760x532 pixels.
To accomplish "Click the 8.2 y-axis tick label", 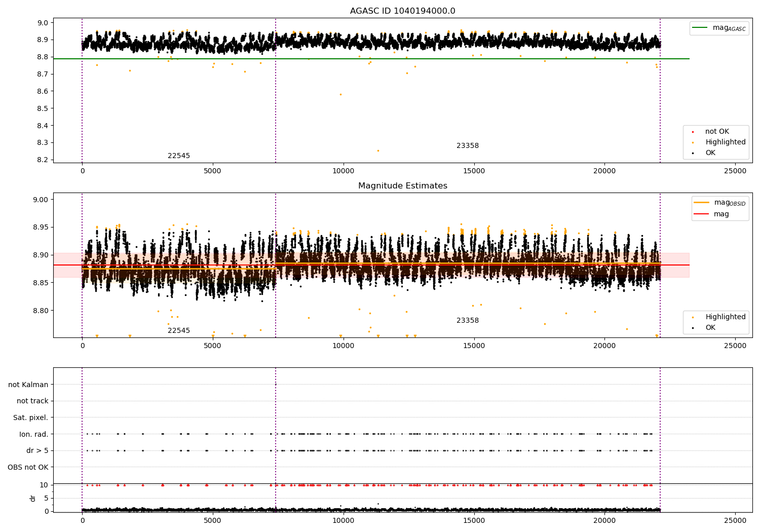I will click(x=43, y=160).
